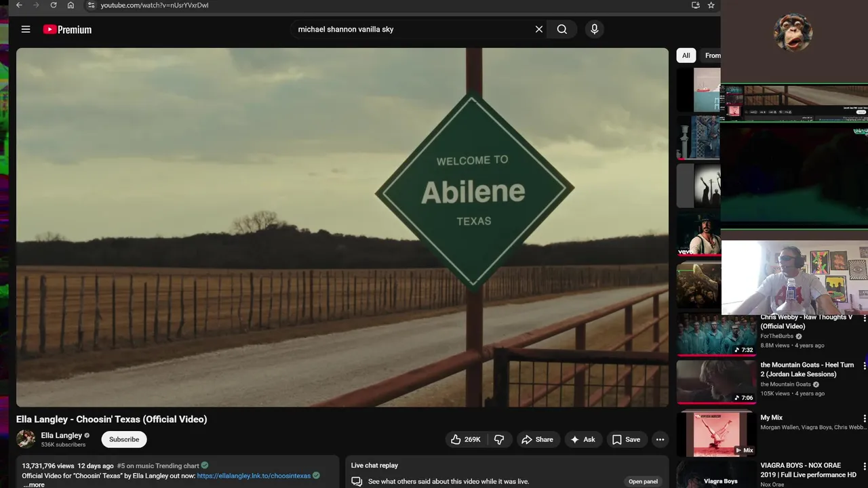868x488 pixels.
Task: Select the From filter chip
Action: pos(712,56)
